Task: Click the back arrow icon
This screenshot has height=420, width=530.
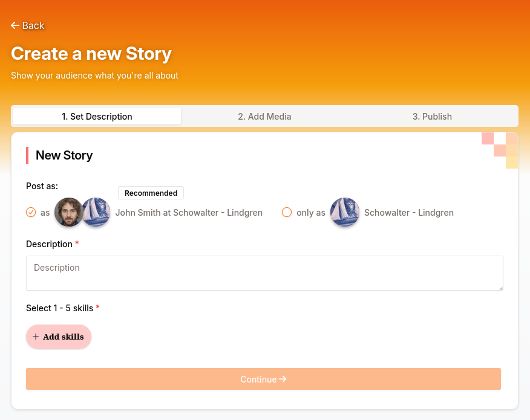Action: (x=15, y=25)
